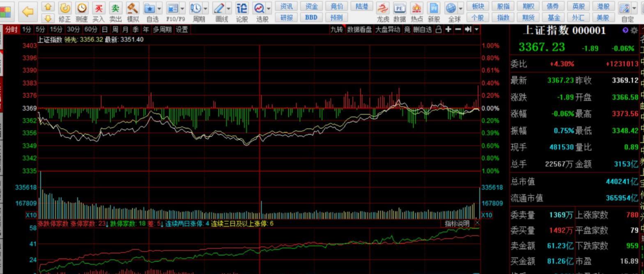Screen dimensions: 644x274
Task: Switch to the 60分 period tab
Action: [x=90, y=29]
